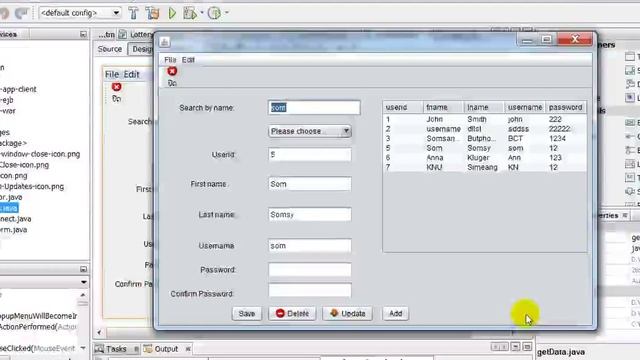Click the password column header
The height and width of the screenshot is (360, 640).
coord(566,107)
